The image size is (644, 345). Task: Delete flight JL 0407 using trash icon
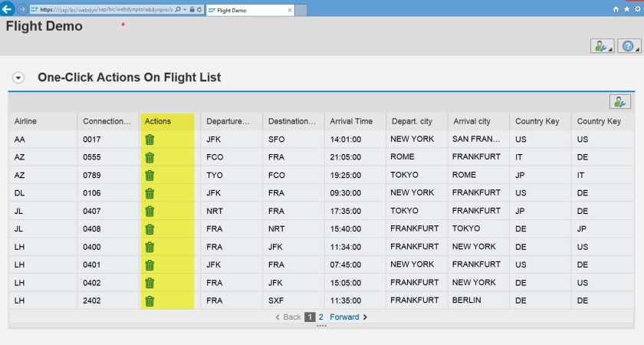[x=149, y=211]
